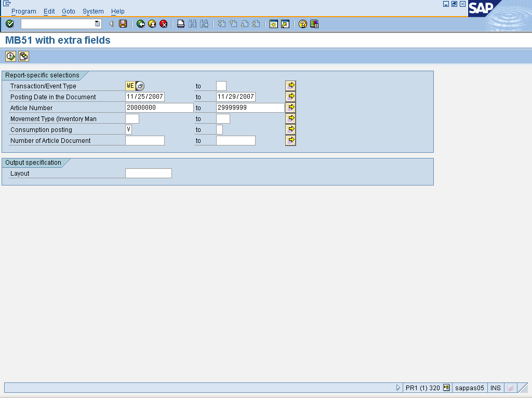This screenshot has width=532, height=398.
Task: Open multiple selection for Movement Type
Action: 290,118
